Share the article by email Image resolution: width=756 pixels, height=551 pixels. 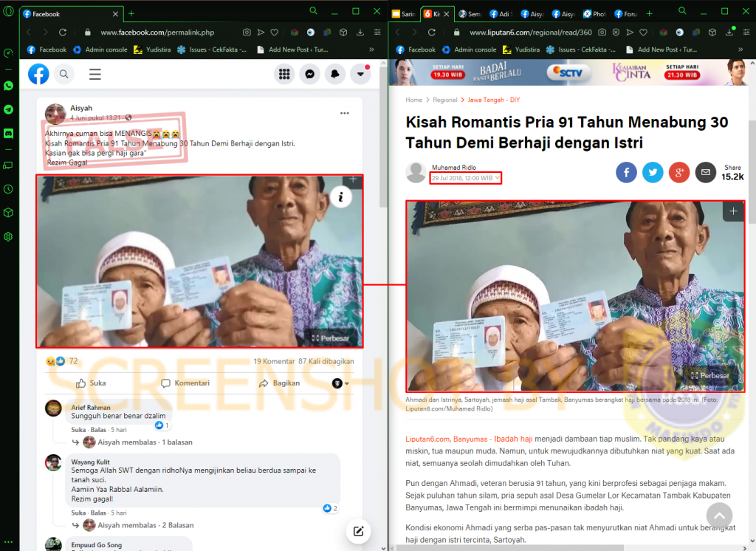pos(705,172)
